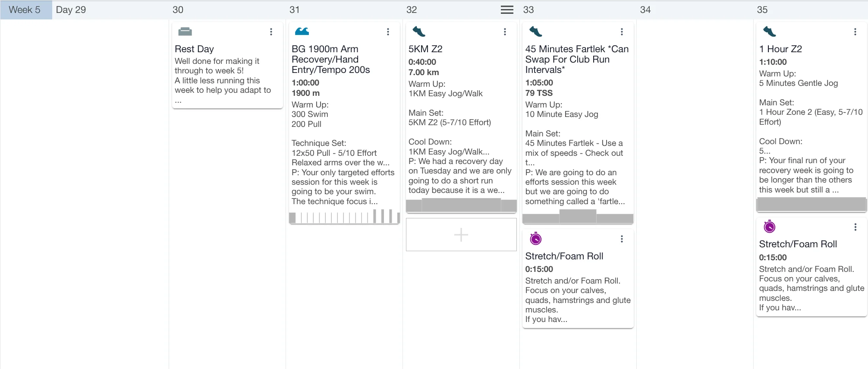This screenshot has height=369, width=868.
Task: Select the Day 34 column header
Action: tap(645, 10)
